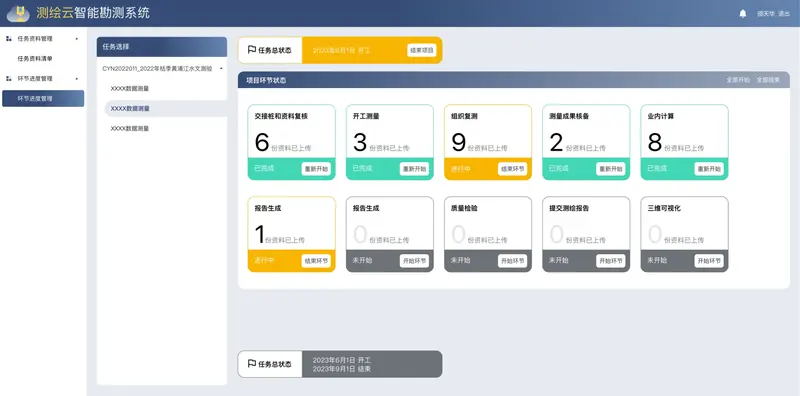This screenshot has height=396, width=800.
Task: Click the number 3 in 开工测量 card
Action: pyautogui.click(x=360, y=142)
